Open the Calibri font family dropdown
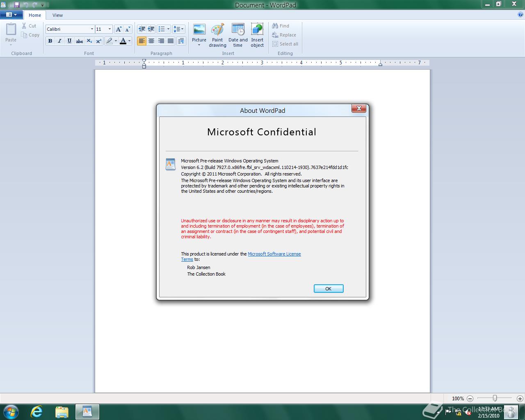Viewport: 525px width, 420px height. click(x=92, y=29)
